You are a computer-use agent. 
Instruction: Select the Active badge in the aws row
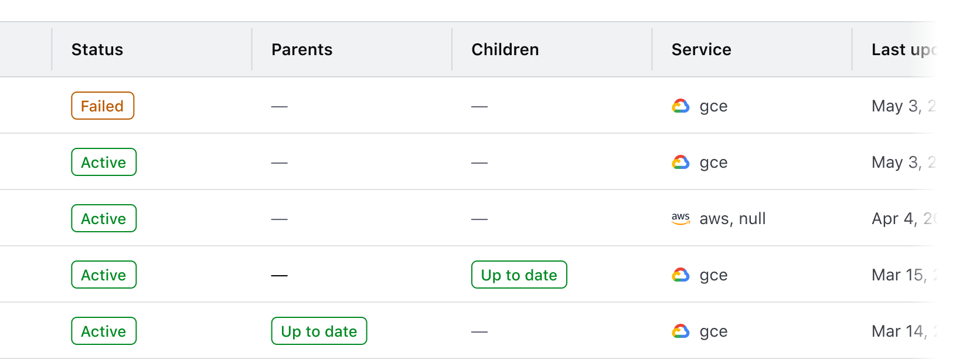pyautogui.click(x=104, y=219)
